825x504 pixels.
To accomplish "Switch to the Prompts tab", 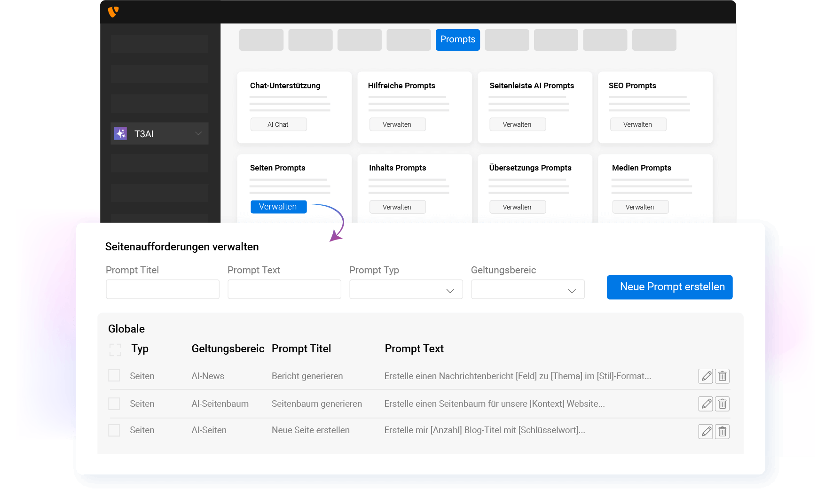I will (457, 40).
